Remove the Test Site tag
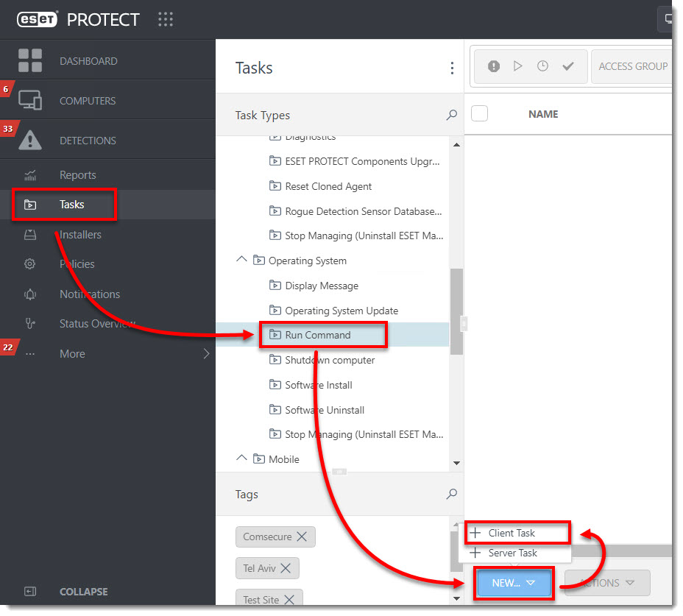This screenshot has height=616, width=683. (x=289, y=600)
